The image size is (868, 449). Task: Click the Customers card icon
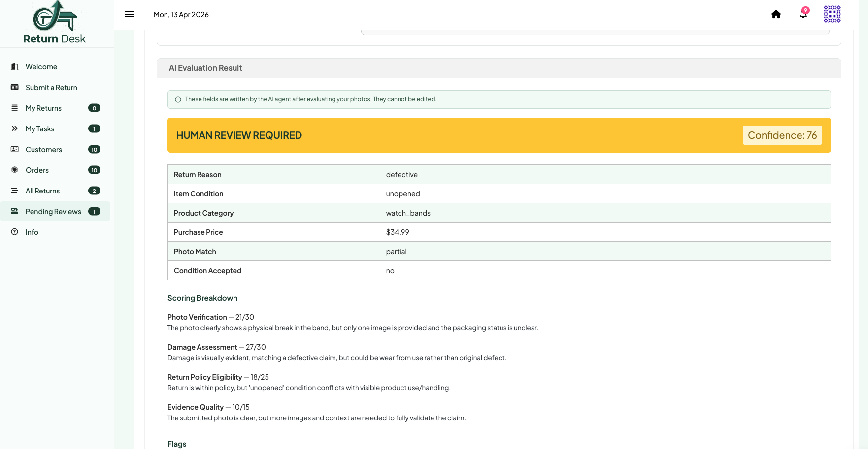pyautogui.click(x=15, y=149)
